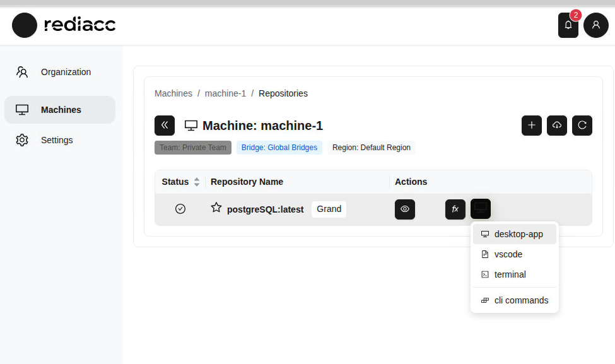
Task: Click the fx functions icon
Action: (x=455, y=209)
